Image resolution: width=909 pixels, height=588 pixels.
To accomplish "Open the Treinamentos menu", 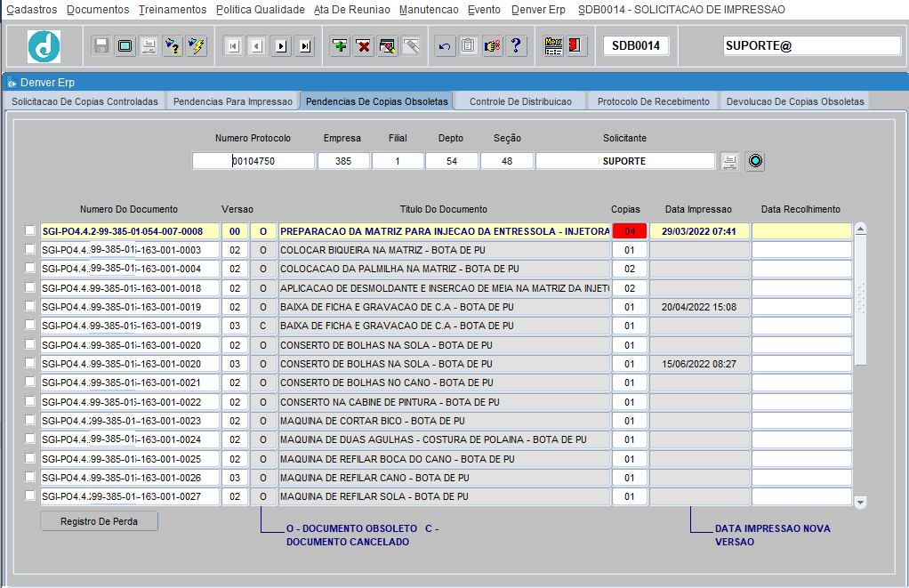I will [173, 10].
